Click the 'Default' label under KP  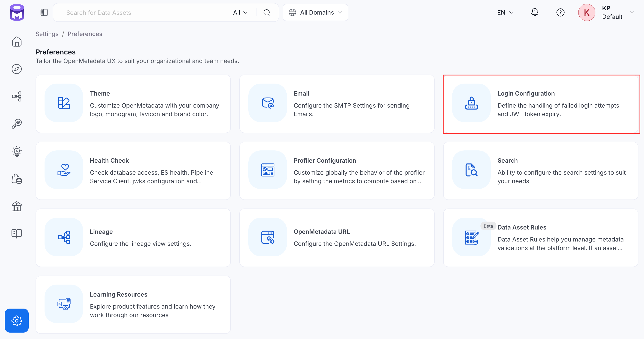click(612, 17)
